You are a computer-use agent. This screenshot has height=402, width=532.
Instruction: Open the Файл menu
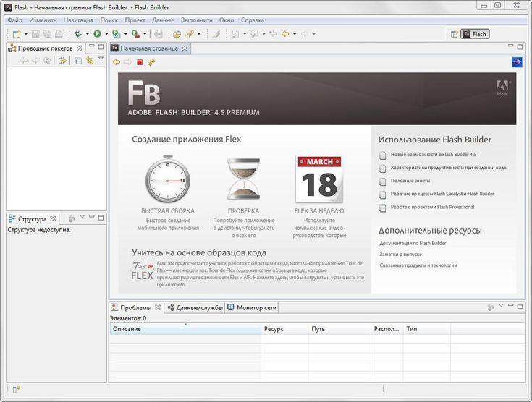[15, 20]
